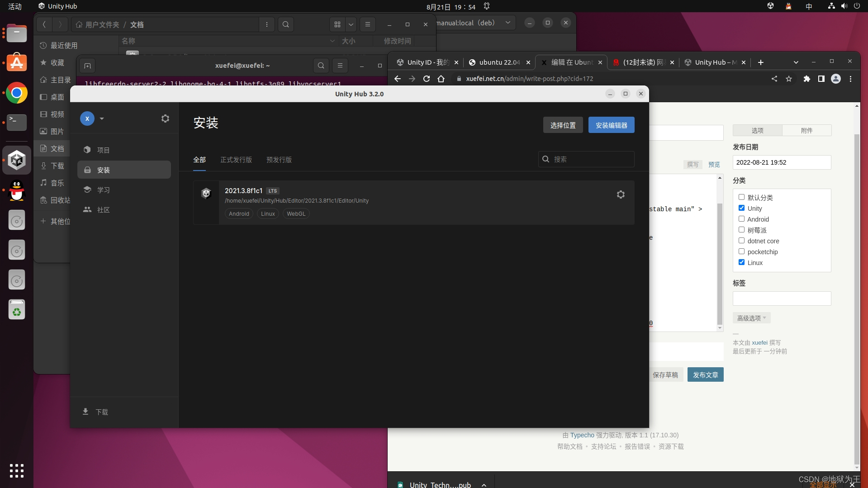Click the 发布文章 button
868x488 pixels.
coord(705,374)
